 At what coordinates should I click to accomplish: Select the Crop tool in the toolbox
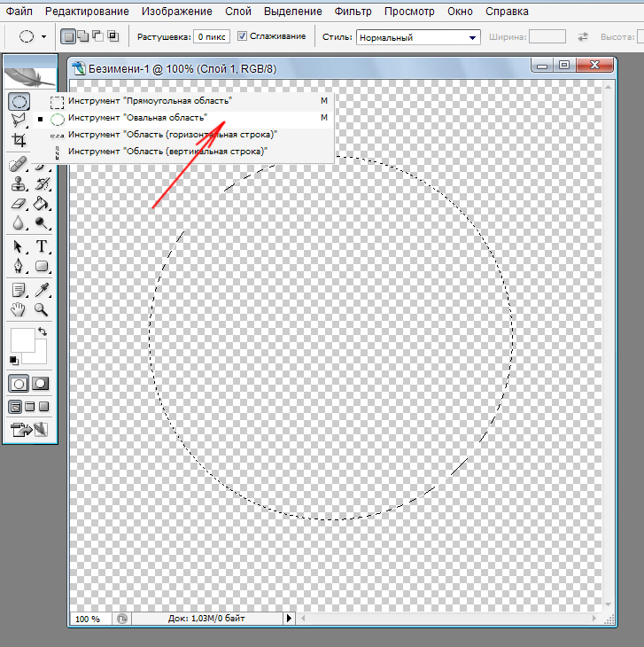coord(19,140)
